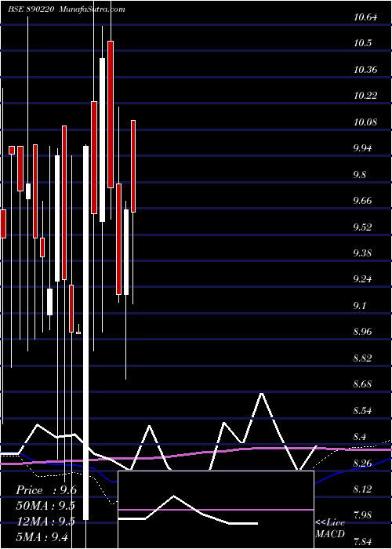Screen dimensions: 392x549
Task: Click the 10.08 price axis label
Action: (x=365, y=122)
